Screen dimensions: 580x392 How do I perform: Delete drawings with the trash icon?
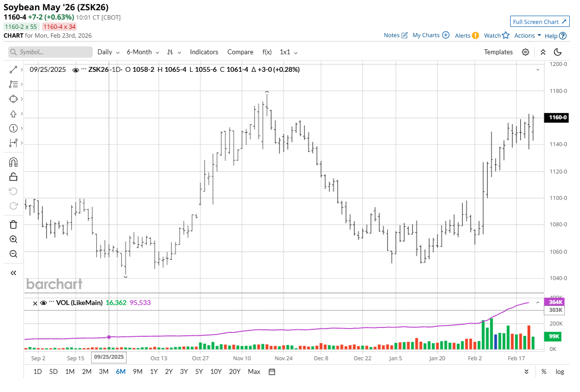[13, 225]
